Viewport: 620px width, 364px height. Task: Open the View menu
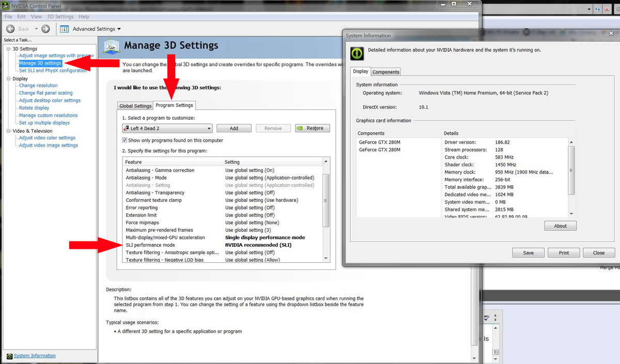pos(36,17)
